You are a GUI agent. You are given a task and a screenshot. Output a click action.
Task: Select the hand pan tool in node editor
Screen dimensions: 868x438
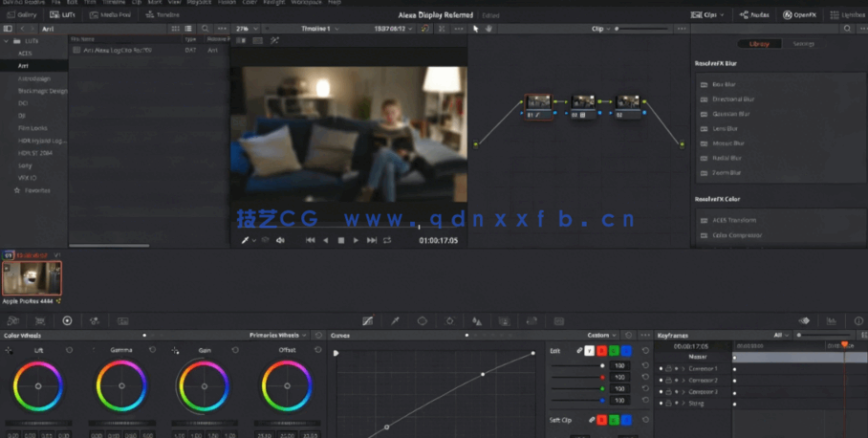tap(488, 29)
